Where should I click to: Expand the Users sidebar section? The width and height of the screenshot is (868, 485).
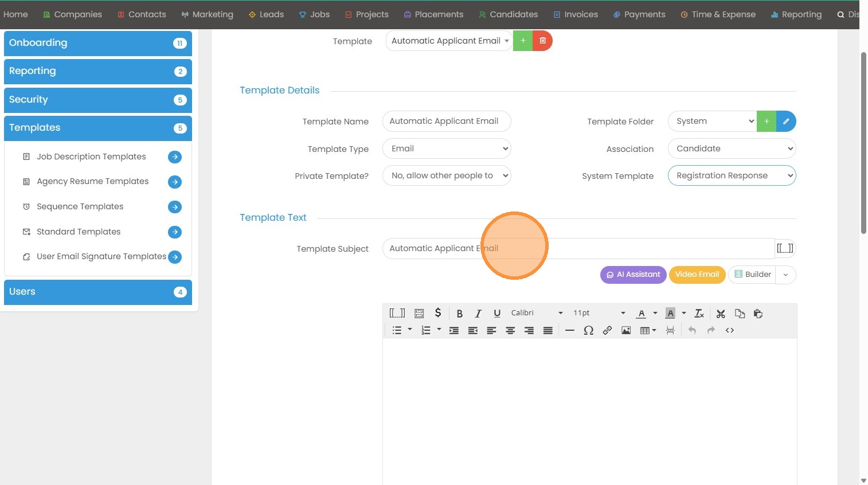coord(98,292)
